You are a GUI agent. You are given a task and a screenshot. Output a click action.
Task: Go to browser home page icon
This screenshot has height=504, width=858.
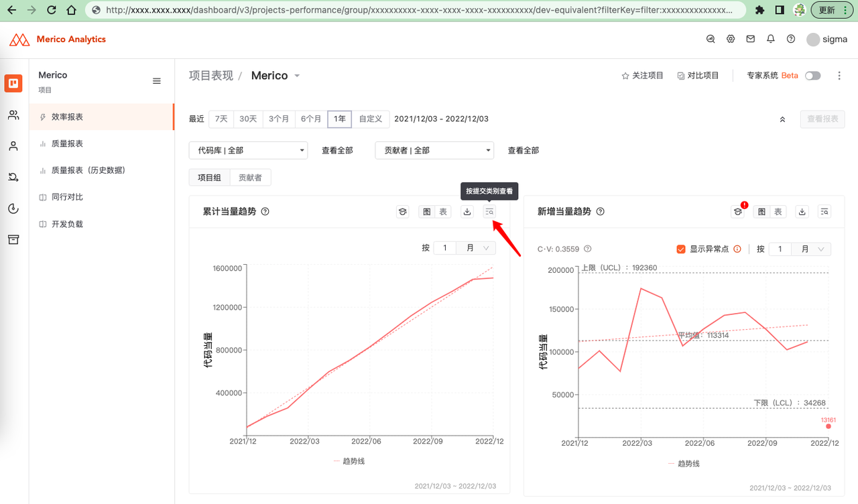[72, 10]
